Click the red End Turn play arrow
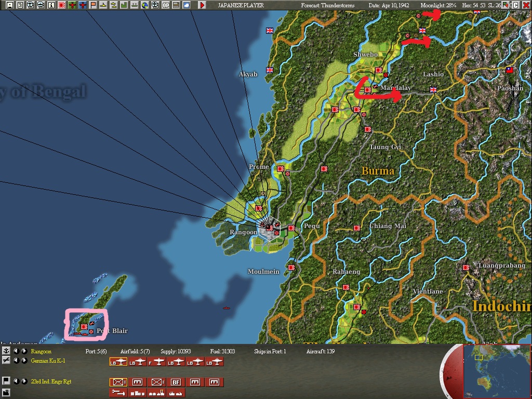The width and height of the screenshot is (532, 399). (202, 5)
